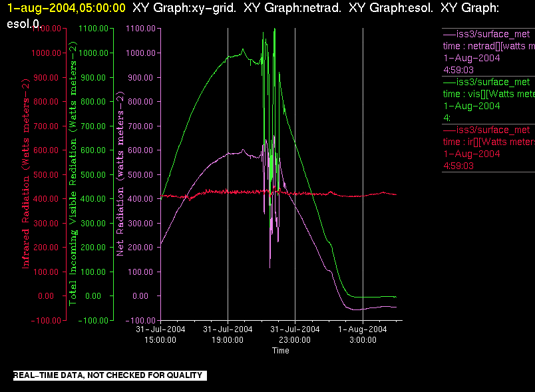Click the magenta netrad legend entry

click(488, 52)
